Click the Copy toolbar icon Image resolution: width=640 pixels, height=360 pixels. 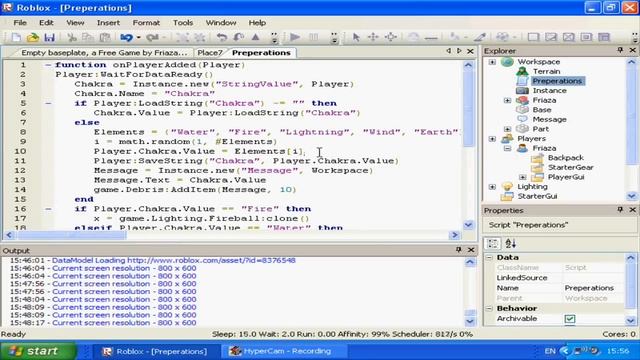pyautogui.click(x=88, y=38)
